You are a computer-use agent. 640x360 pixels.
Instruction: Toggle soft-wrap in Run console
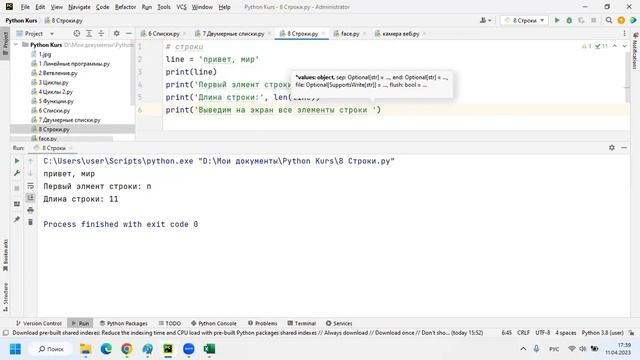point(30,186)
